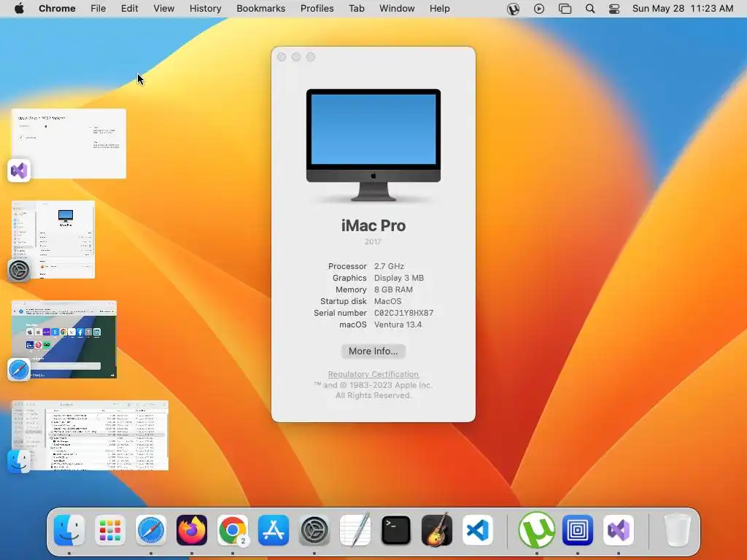Open the Regulatory Certification link

tap(373, 374)
